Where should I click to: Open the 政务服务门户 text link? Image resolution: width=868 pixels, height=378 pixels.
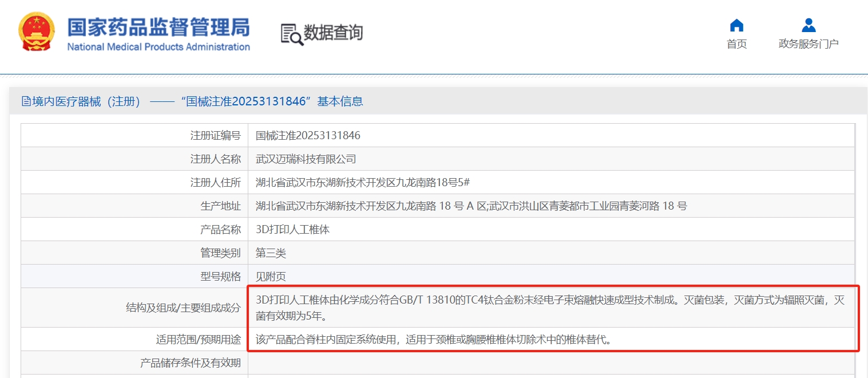pyautogui.click(x=808, y=44)
